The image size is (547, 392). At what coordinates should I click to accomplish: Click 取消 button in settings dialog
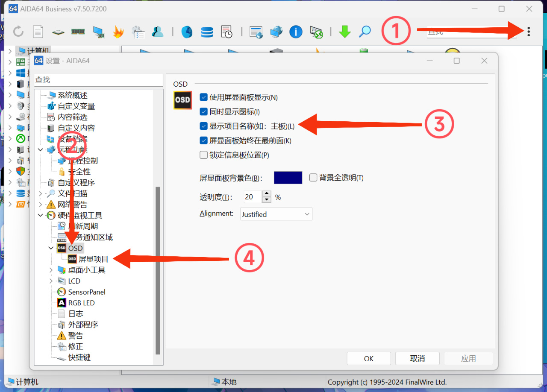[x=418, y=359]
